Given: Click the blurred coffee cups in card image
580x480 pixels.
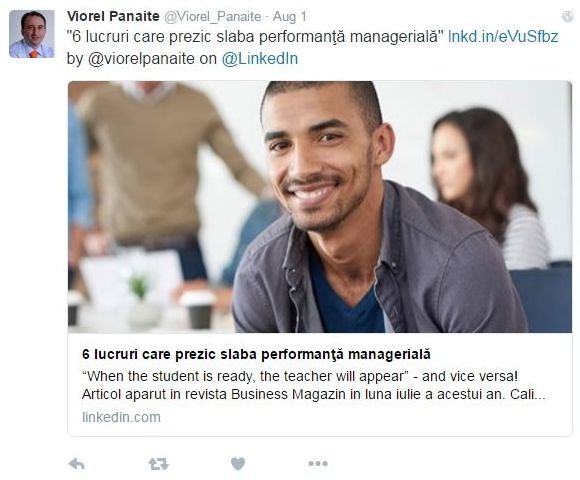Looking at the screenshot, I should (x=142, y=308).
